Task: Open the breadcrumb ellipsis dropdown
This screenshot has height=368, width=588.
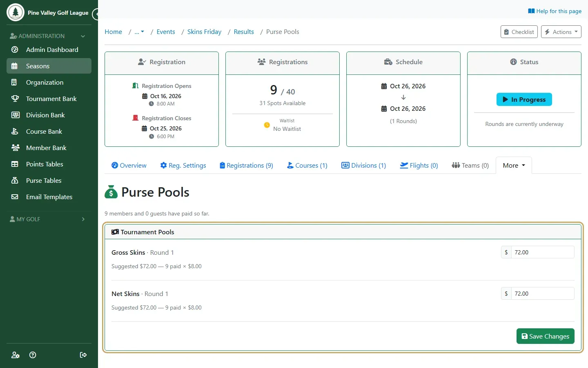Action: (139, 32)
